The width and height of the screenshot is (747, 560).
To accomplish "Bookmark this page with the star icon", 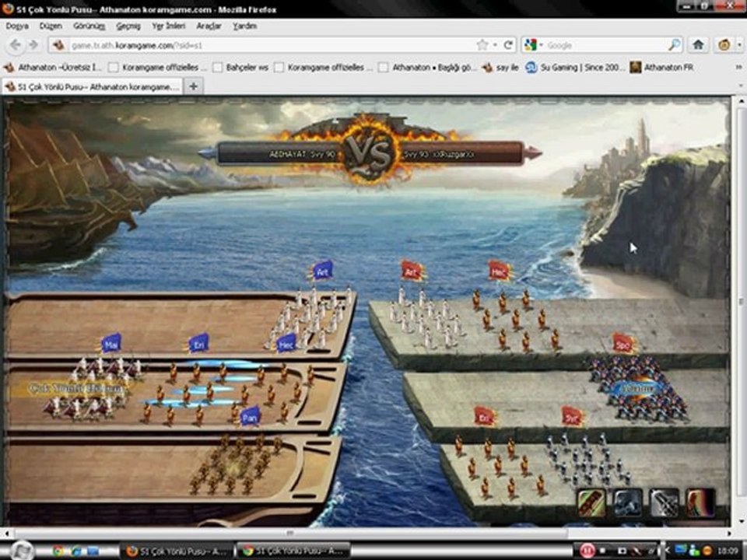I will (x=482, y=45).
